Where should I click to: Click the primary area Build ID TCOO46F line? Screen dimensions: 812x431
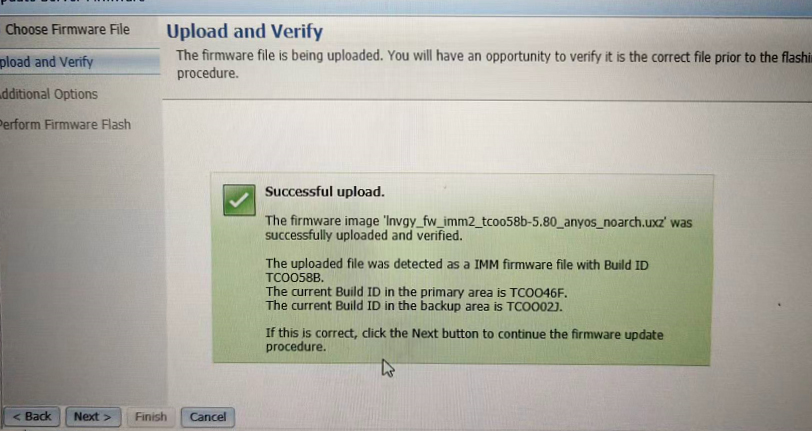[x=416, y=292]
